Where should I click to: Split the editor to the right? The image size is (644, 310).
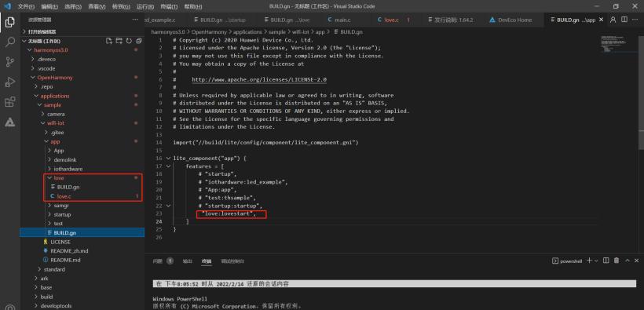pyautogui.click(x=624, y=20)
